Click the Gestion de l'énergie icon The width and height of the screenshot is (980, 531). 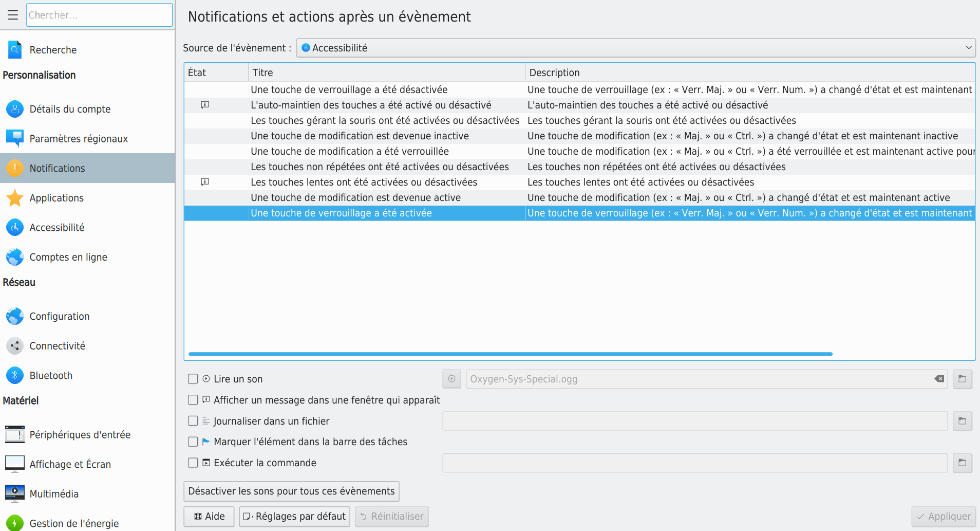[x=15, y=523]
